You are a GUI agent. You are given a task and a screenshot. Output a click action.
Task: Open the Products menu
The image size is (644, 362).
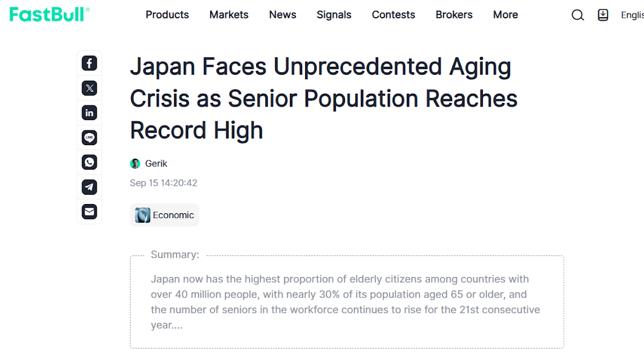coord(167,15)
